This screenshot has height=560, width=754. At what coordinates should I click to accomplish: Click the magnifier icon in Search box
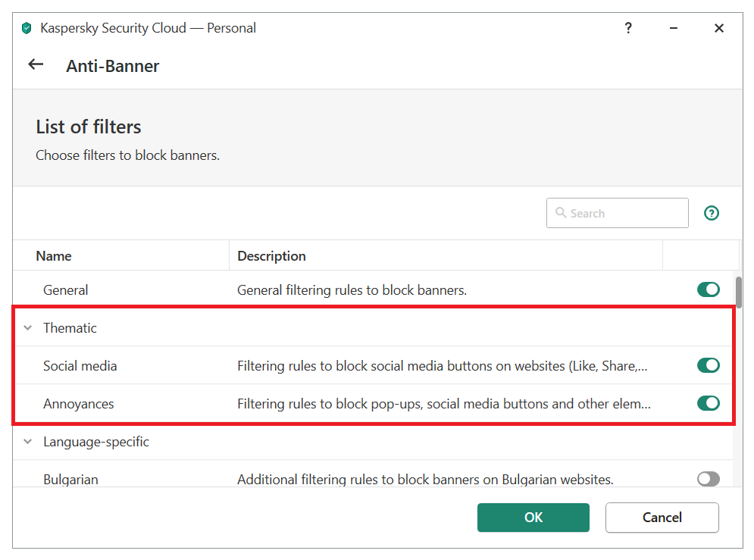(x=560, y=212)
